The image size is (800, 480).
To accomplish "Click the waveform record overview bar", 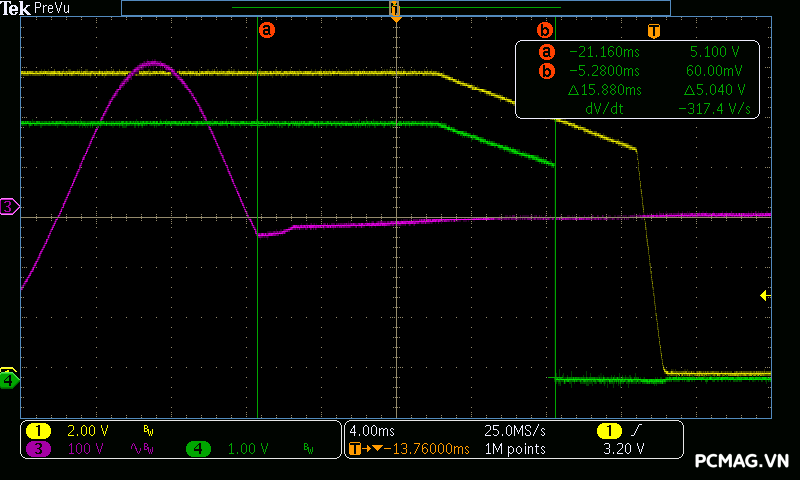I will pyautogui.click(x=395, y=8).
